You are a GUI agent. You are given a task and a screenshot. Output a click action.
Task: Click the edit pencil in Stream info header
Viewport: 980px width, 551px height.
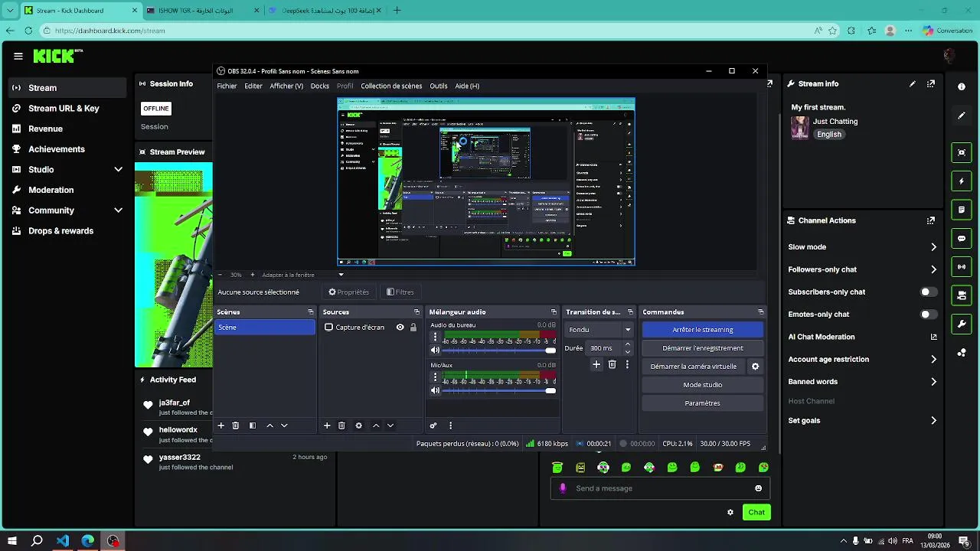click(913, 84)
